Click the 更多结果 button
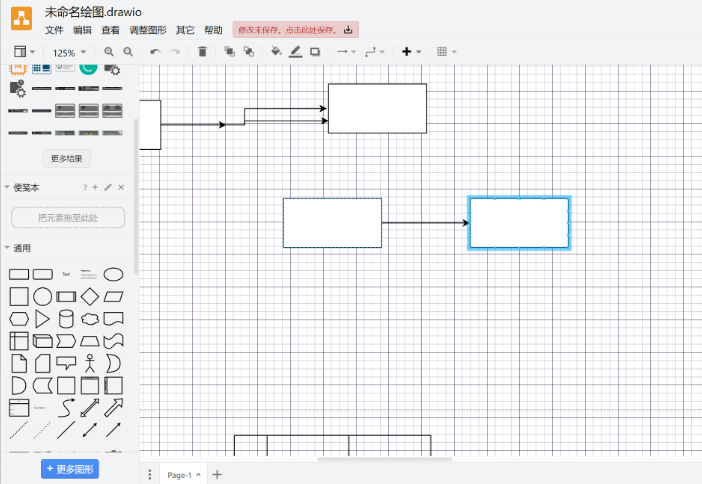 click(x=67, y=158)
